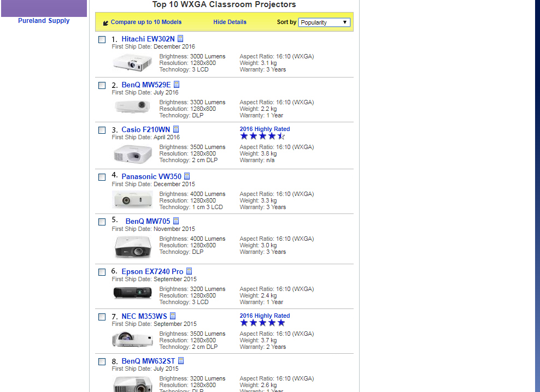Viewport: 540px width, 392px height.
Task: Click spec sheet icon beside BenQ MW529E
Action: click(x=177, y=85)
